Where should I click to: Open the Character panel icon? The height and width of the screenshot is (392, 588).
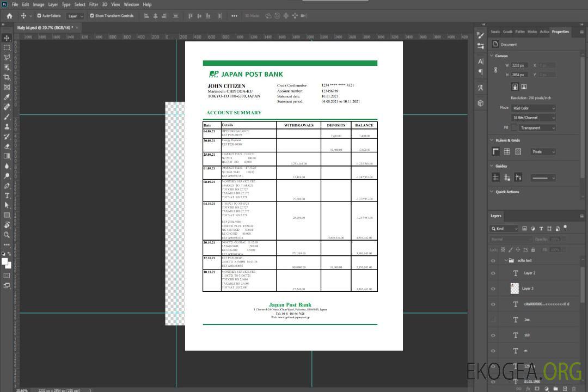coord(481,62)
